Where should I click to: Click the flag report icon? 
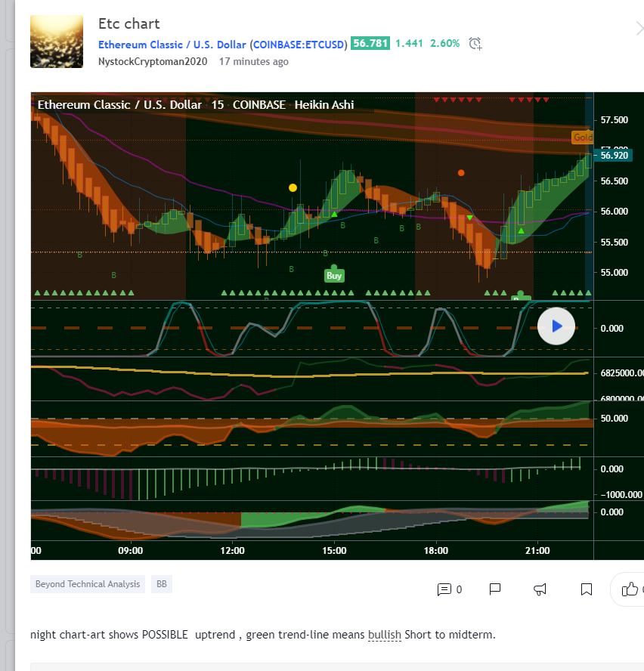tap(495, 589)
